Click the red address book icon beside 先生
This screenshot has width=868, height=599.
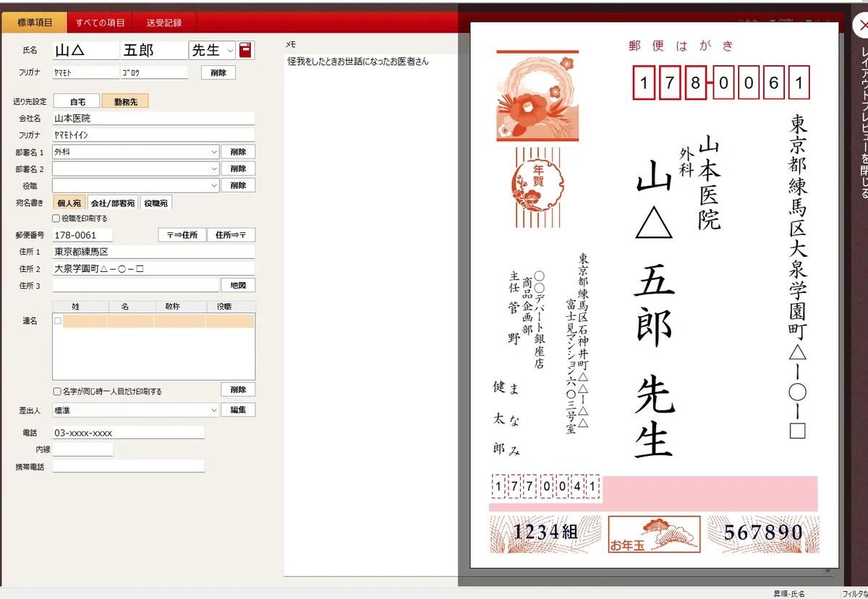tap(246, 50)
